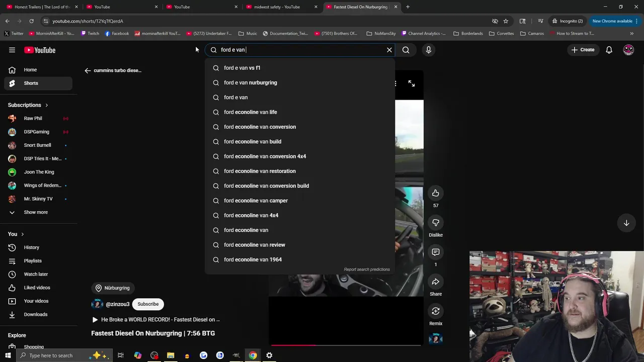Screen dimensions: 644x362
Task: Open Chrome from the taskbar
Action: point(253,355)
